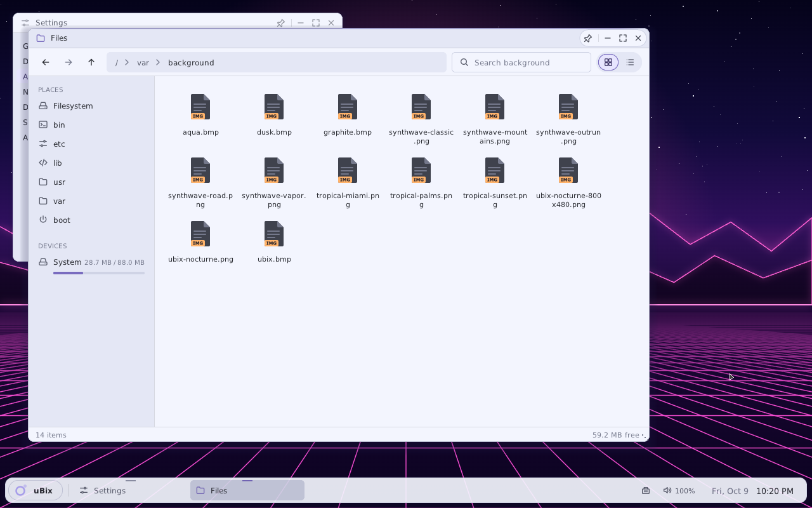Select the ubix-nocturne.png file icon
Viewport: 812px width, 508px height.
click(200, 234)
